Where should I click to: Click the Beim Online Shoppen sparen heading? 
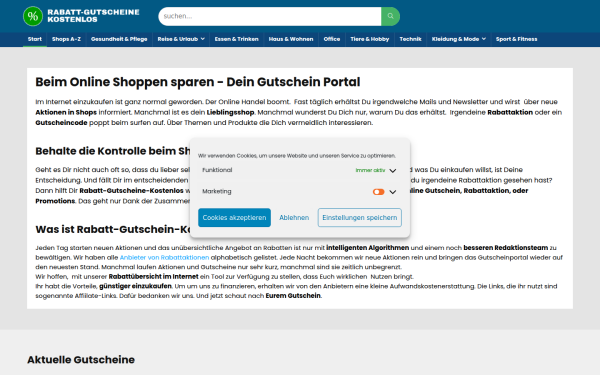pyautogui.click(x=198, y=82)
